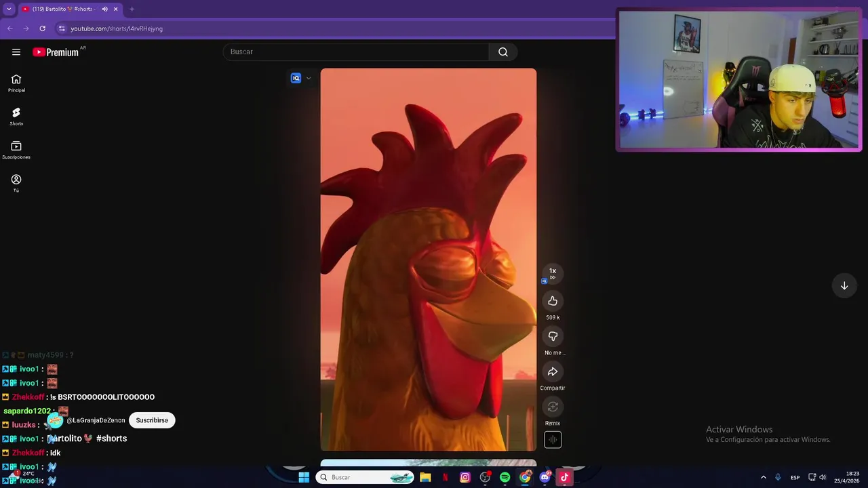Open the network tray icon
The width and height of the screenshot is (868, 488).
(812, 477)
